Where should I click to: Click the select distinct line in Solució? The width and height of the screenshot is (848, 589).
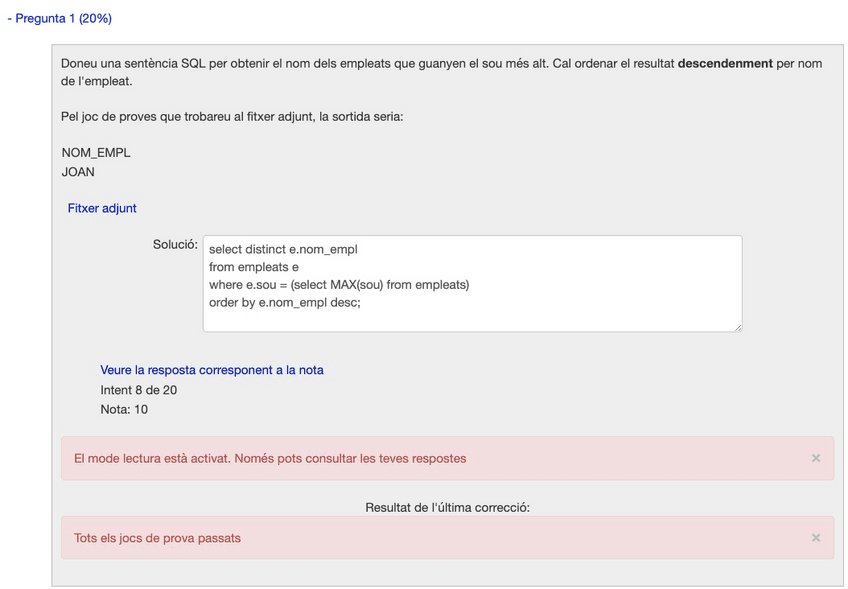[283, 249]
